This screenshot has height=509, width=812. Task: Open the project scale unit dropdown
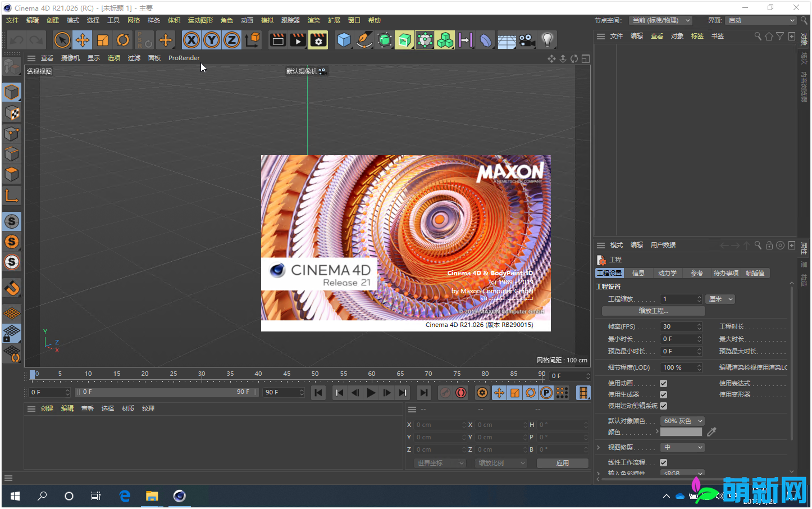pos(720,299)
